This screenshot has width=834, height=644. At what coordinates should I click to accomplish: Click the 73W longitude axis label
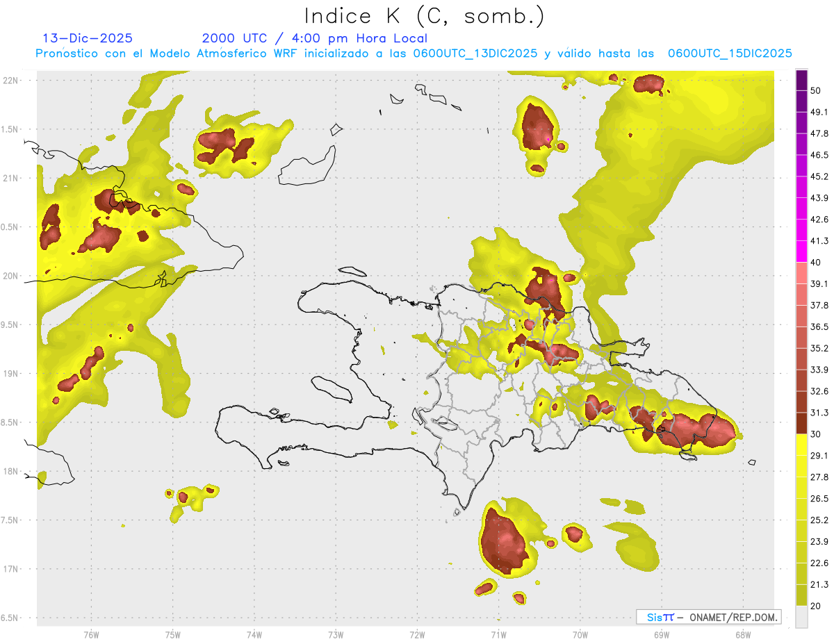[336, 634]
